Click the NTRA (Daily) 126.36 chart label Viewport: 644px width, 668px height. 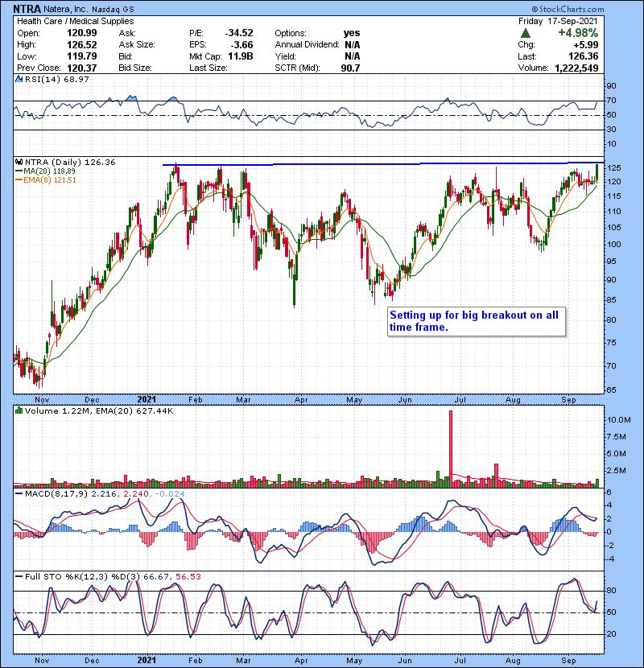tap(70, 163)
